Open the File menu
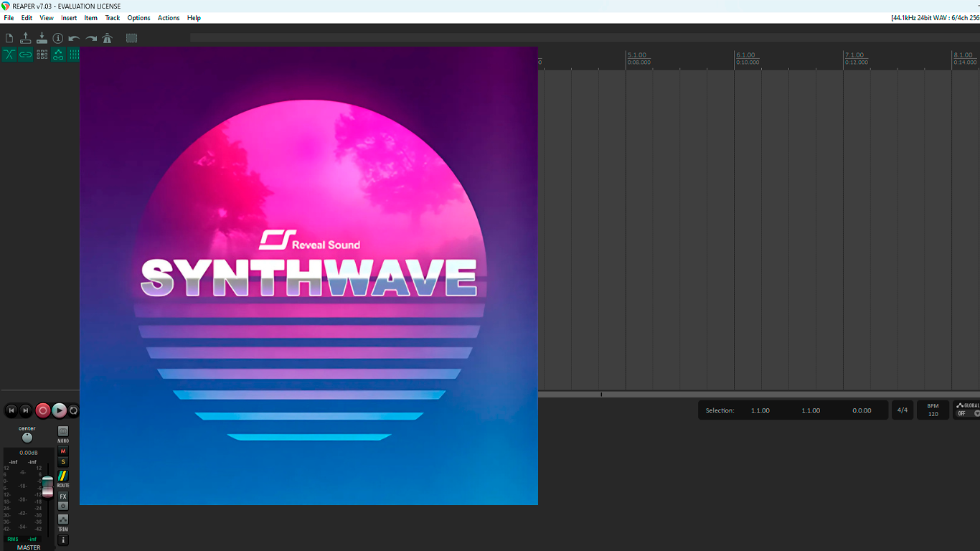Image resolution: width=980 pixels, height=551 pixels. coord(9,18)
